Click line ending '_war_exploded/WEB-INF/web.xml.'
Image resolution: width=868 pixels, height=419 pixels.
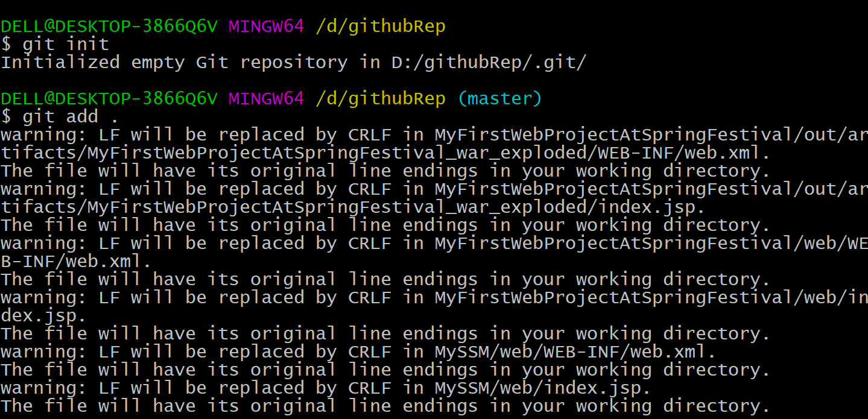[386, 153]
